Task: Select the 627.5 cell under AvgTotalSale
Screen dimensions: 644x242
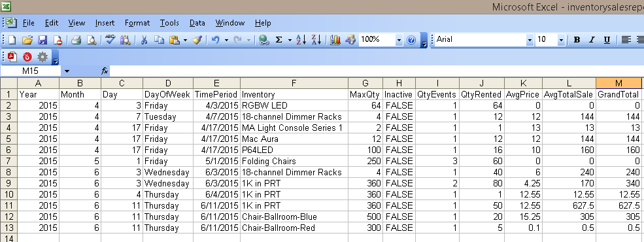Action: click(569, 205)
